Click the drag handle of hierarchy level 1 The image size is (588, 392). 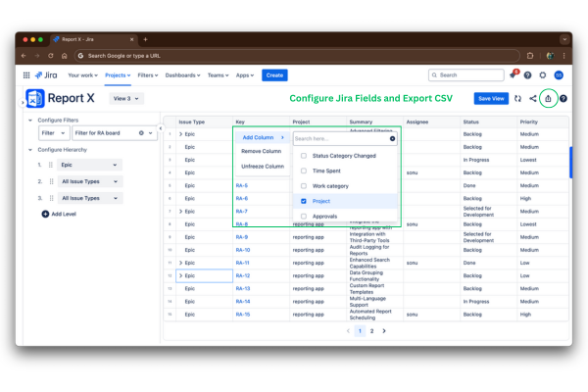(51, 165)
